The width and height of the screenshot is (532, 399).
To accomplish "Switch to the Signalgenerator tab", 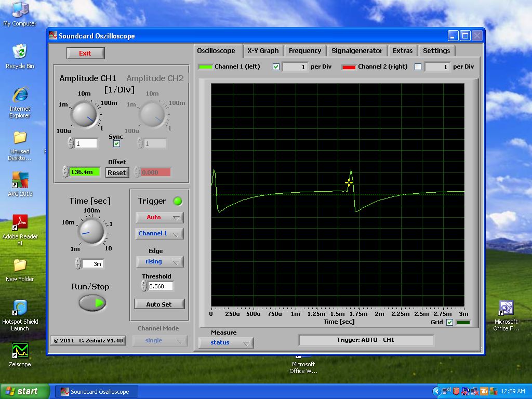I will [357, 50].
